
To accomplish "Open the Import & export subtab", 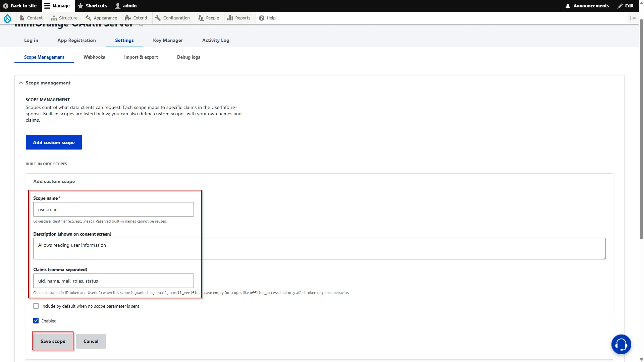I will click(141, 57).
